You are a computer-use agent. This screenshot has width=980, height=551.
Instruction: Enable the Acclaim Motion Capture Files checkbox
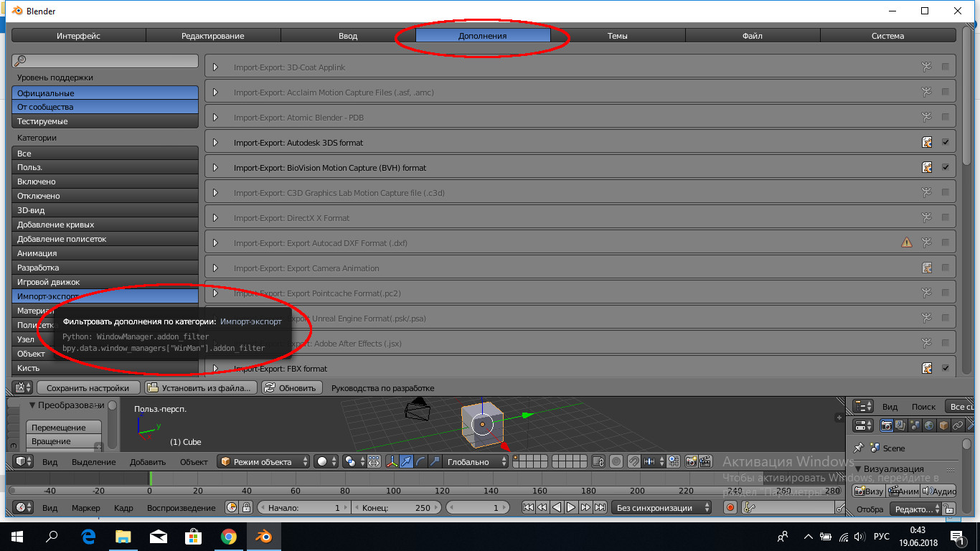(x=946, y=92)
